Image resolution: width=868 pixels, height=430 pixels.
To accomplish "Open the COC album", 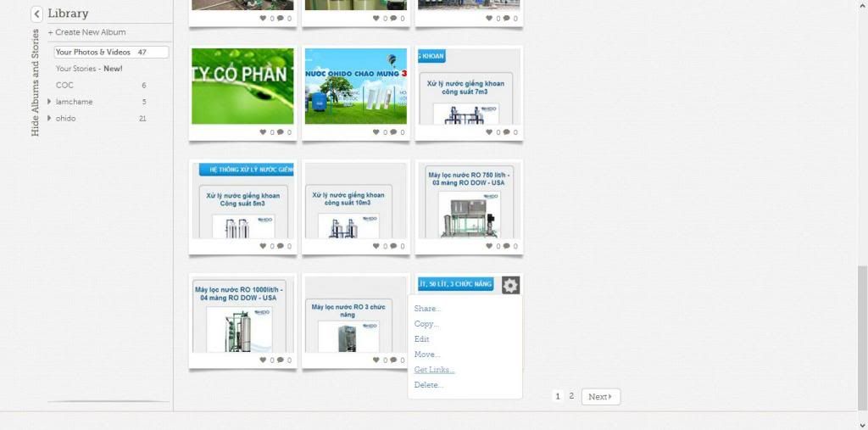I will click(x=64, y=85).
